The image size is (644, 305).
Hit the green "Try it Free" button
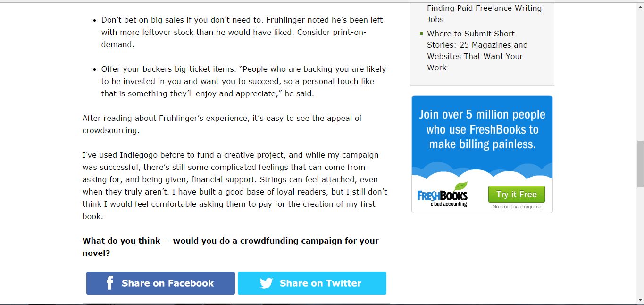517,195
